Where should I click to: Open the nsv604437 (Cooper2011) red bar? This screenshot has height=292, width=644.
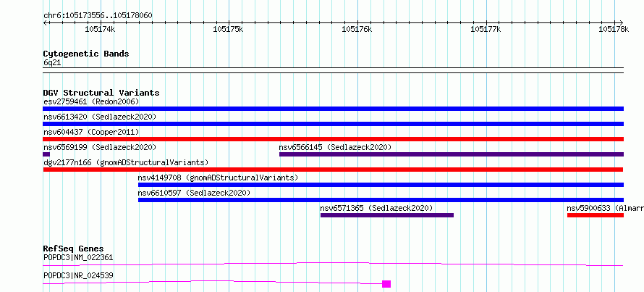pyautogui.click(x=333, y=139)
